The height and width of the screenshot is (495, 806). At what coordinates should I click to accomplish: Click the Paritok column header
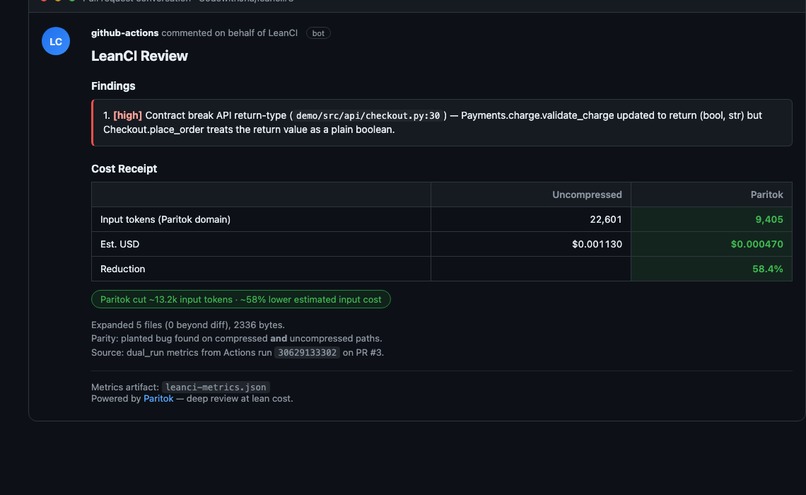coord(766,195)
